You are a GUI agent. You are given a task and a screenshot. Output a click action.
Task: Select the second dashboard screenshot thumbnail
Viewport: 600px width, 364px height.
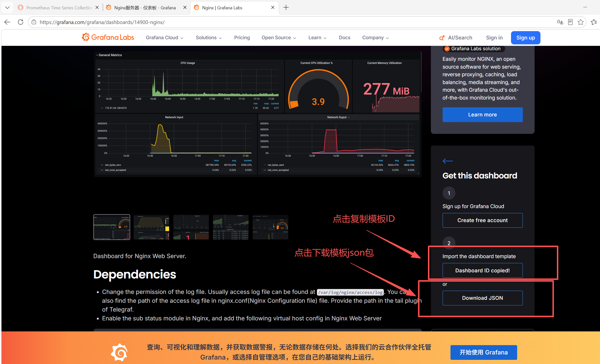click(x=151, y=227)
